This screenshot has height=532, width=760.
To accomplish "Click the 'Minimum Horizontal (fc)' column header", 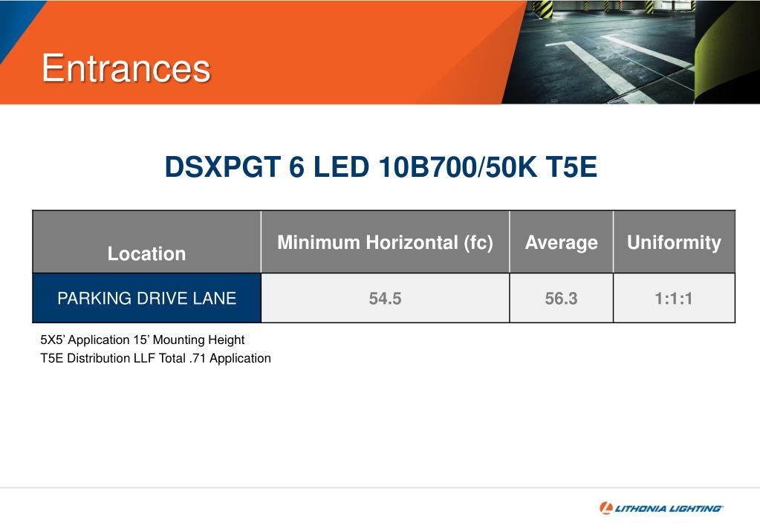I will click(386, 242).
